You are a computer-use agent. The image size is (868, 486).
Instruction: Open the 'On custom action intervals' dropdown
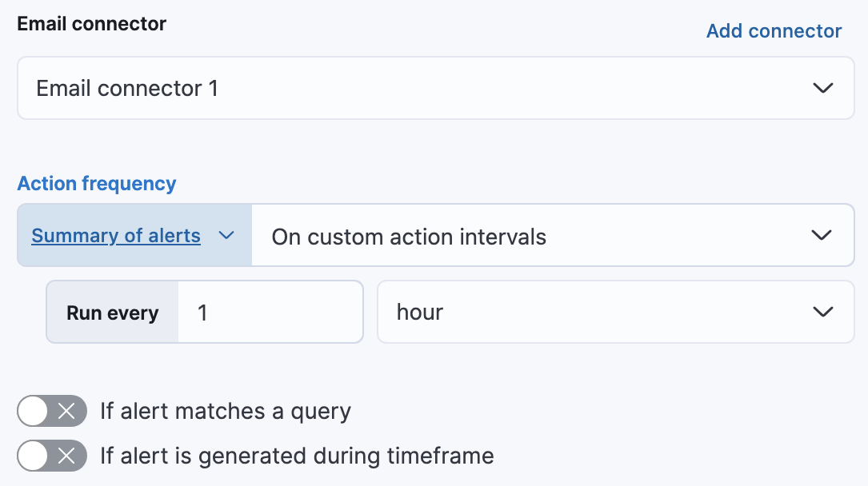pos(552,235)
